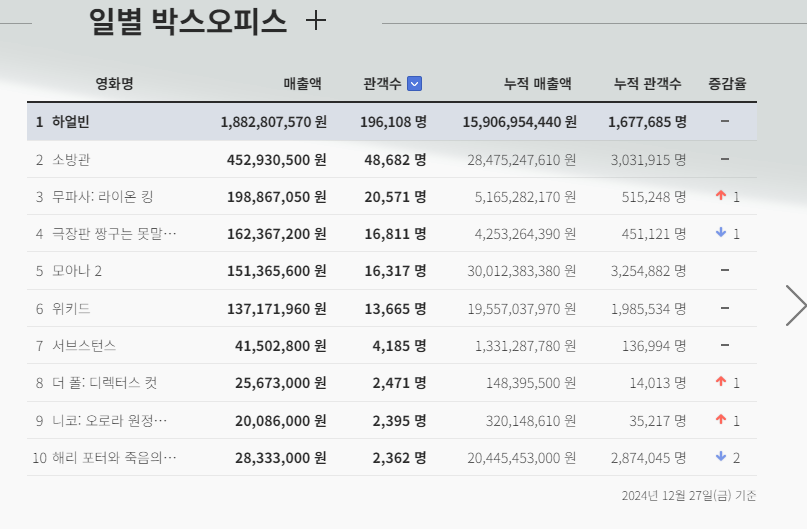Click red up arrow in 더 폴 row

coord(721,381)
